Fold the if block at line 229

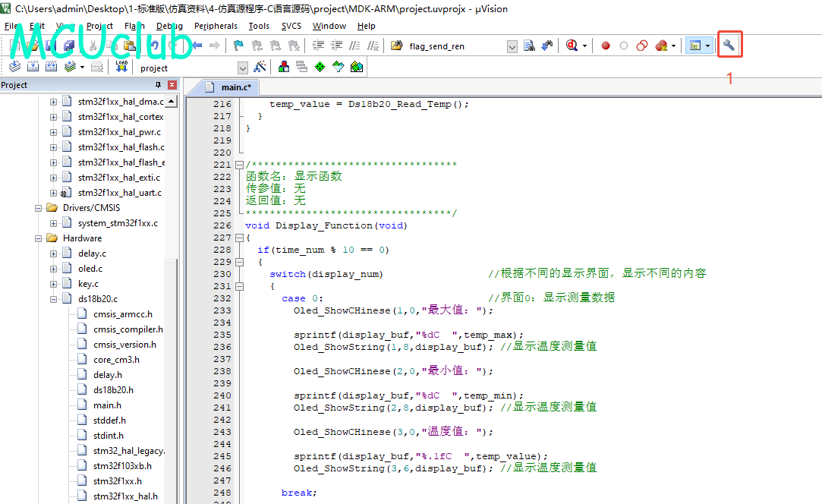239,262
